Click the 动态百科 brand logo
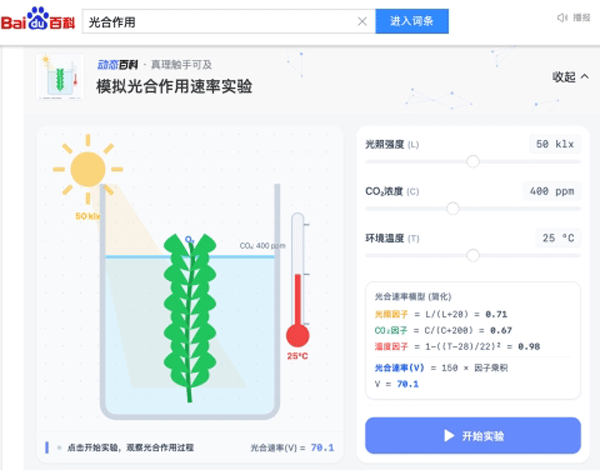 click(117, 65)
